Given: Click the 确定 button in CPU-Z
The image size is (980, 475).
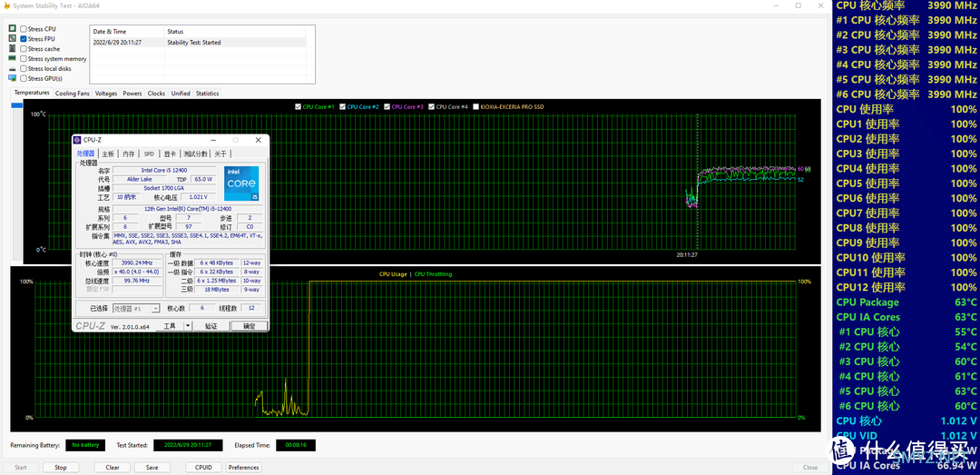Looking at the screenshot, I should (x=250, y=326).
